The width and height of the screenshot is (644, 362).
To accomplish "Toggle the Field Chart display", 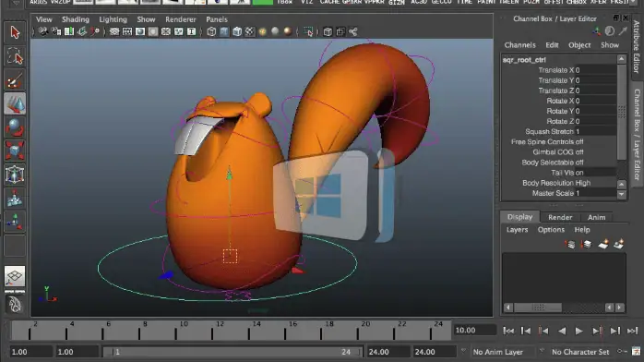I will pos(166,31).
